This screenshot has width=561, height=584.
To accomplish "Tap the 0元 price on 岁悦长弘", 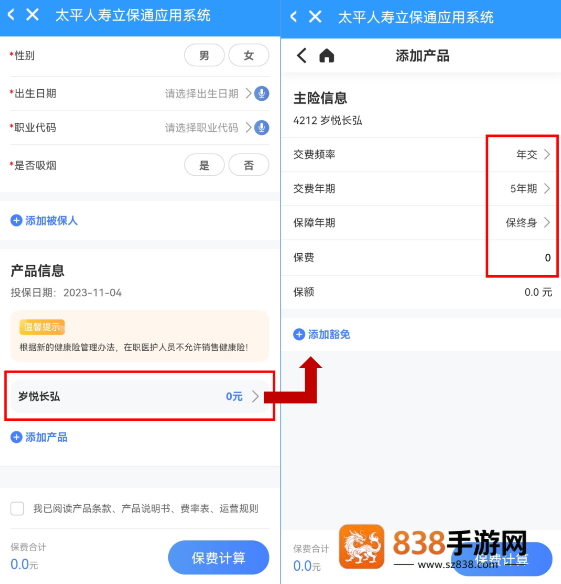I will click(234, 396).
